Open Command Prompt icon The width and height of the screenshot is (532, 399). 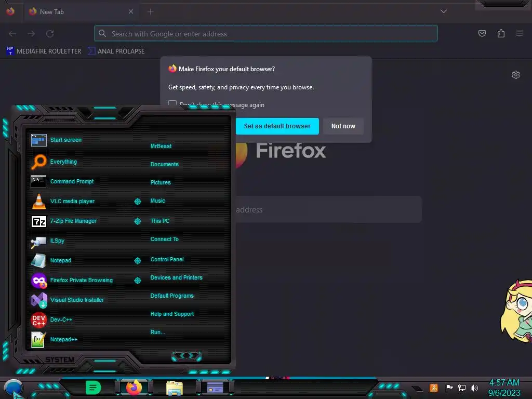click(x=38, y=181)
